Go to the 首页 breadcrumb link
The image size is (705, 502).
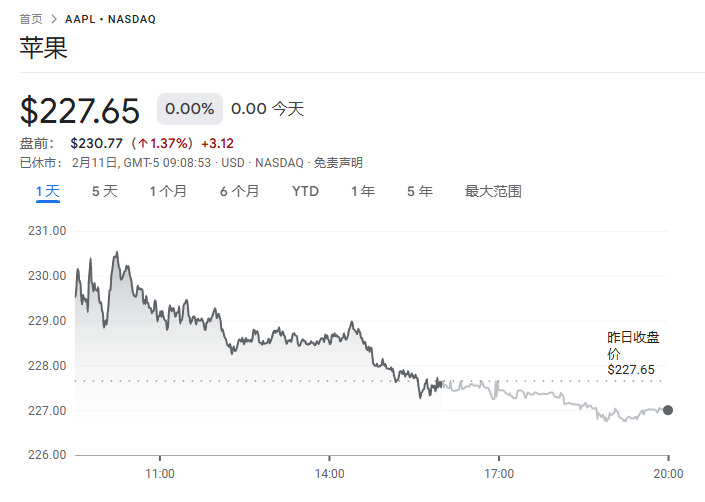click(31, 19)
